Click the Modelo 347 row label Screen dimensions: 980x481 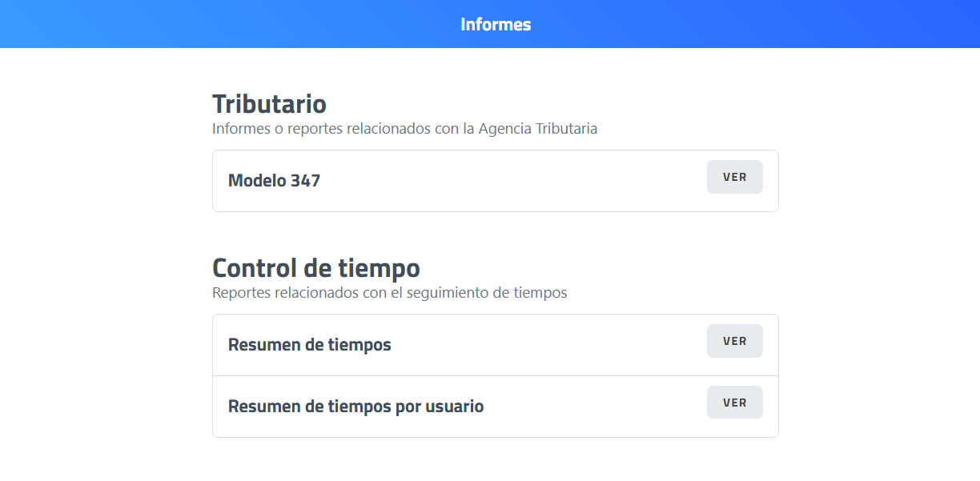click(x=274, y=181)
